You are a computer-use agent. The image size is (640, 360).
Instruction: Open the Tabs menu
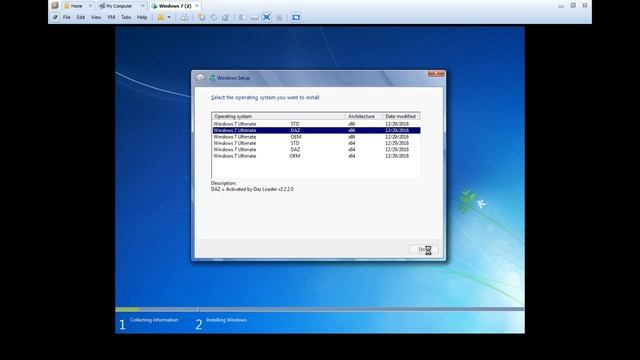coord(126,17)
